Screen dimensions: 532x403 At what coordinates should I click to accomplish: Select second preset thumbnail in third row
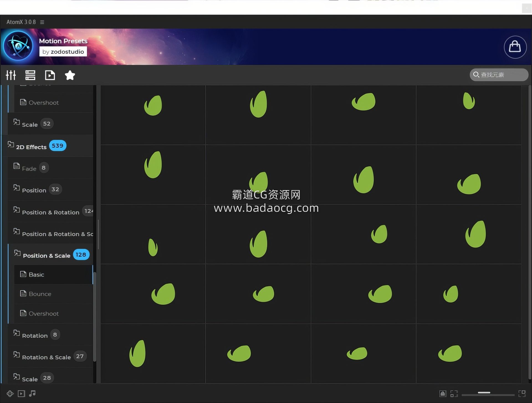(x=258, y=234)
